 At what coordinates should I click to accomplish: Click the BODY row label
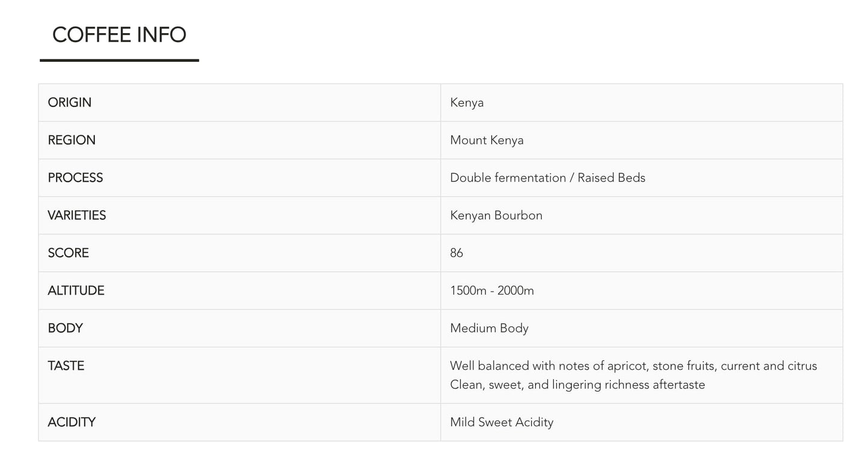coord(65,328)
